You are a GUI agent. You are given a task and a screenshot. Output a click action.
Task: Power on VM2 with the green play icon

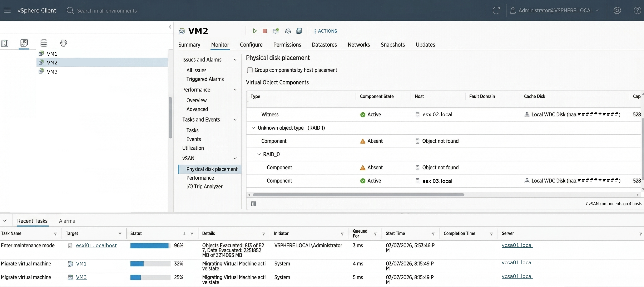click(254, 31)
